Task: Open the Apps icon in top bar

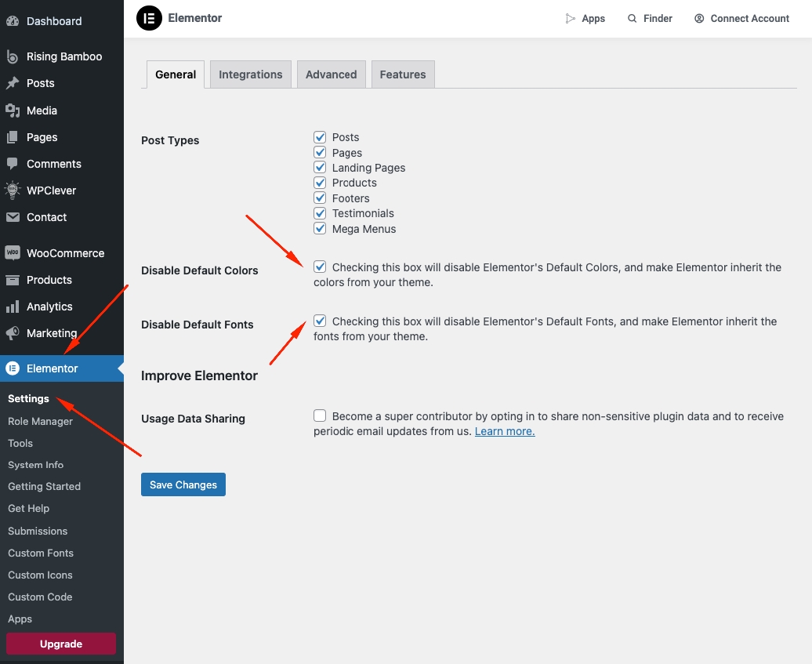Action: (571, 18)
